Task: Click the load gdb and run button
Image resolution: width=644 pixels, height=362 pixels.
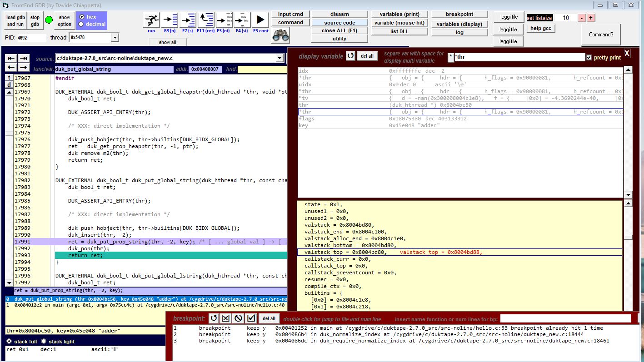Action: click(x=16, y=21)
